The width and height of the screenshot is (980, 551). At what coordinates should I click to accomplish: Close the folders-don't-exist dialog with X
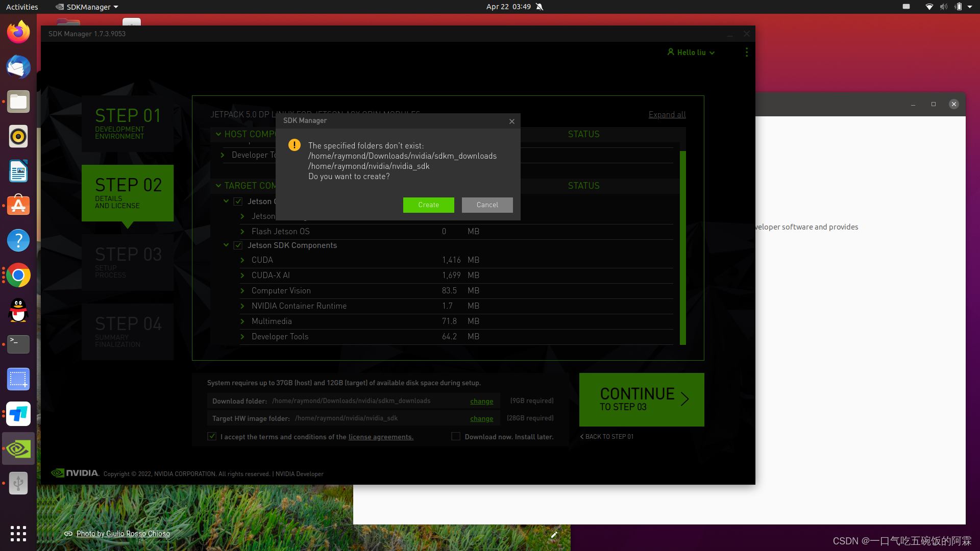click(x=512, y=121)
